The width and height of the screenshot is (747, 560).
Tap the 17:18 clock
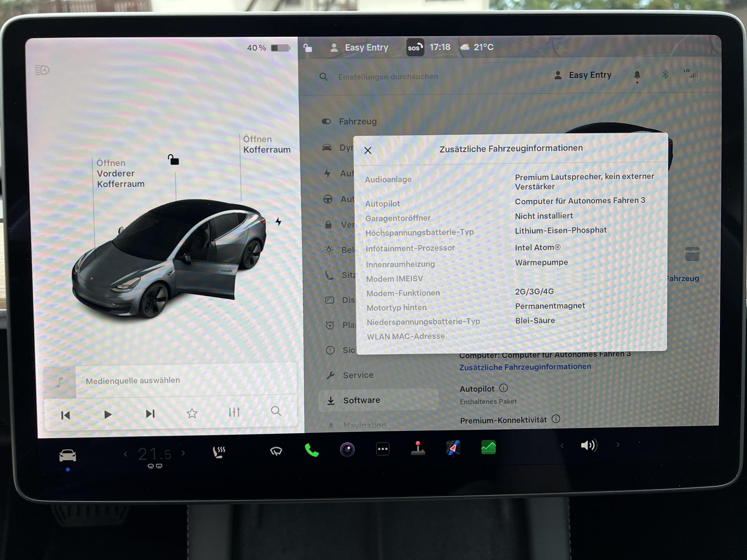(x=440, y=47)
